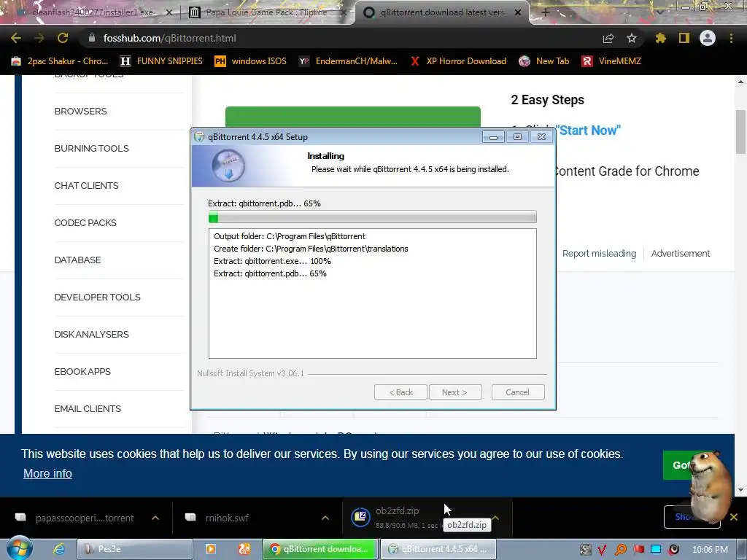This screenshot has height=560, width=747.
Task: Close the Papa Louie Game Pack tab
Action: (343, 13)
